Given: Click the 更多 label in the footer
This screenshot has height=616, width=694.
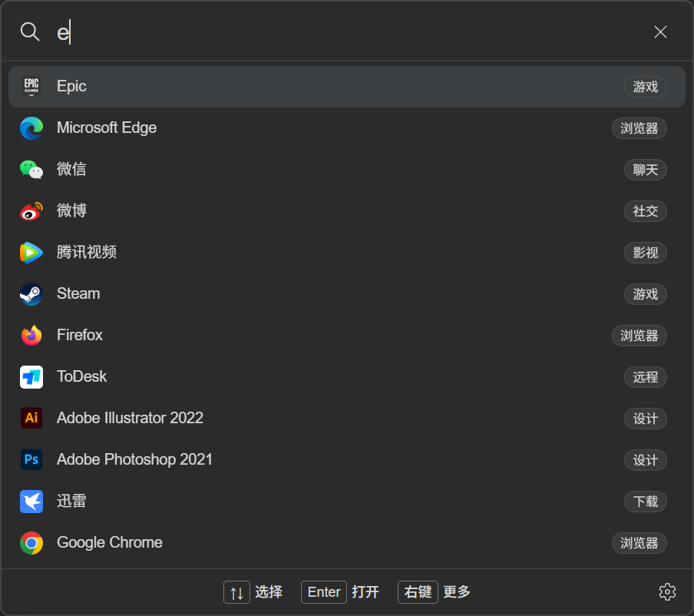Looking at the screenshot, I should click(x=457, y=592).
